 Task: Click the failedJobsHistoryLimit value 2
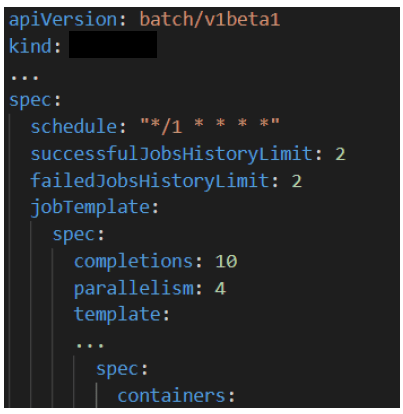[297, 181]
